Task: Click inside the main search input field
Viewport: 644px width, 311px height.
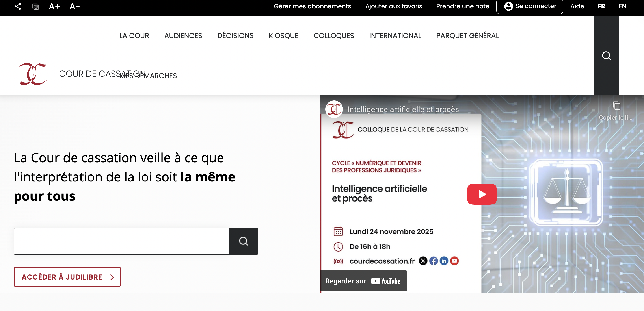Action: pos(121,241)
